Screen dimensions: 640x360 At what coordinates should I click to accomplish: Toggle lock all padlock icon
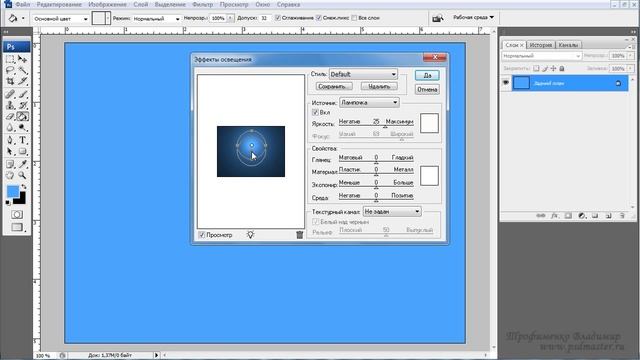[562, 69]
